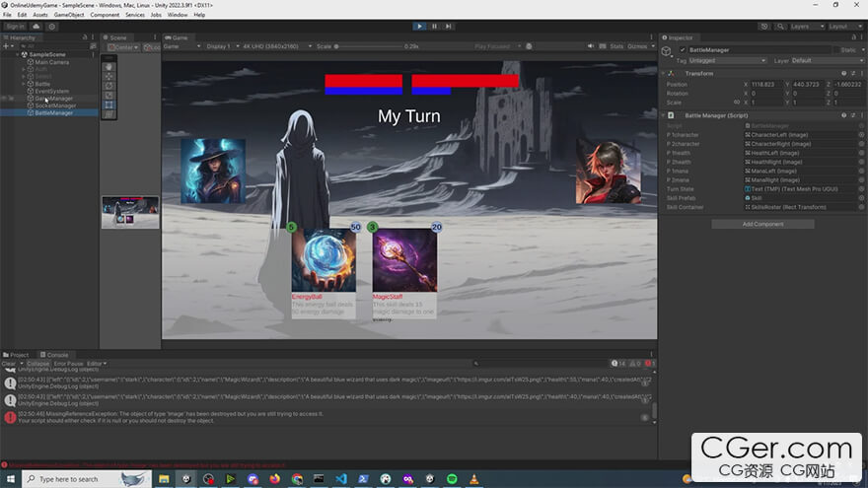Toggle console Collapse mode
The width and height of the screenshot is (868, 488).
38,364
